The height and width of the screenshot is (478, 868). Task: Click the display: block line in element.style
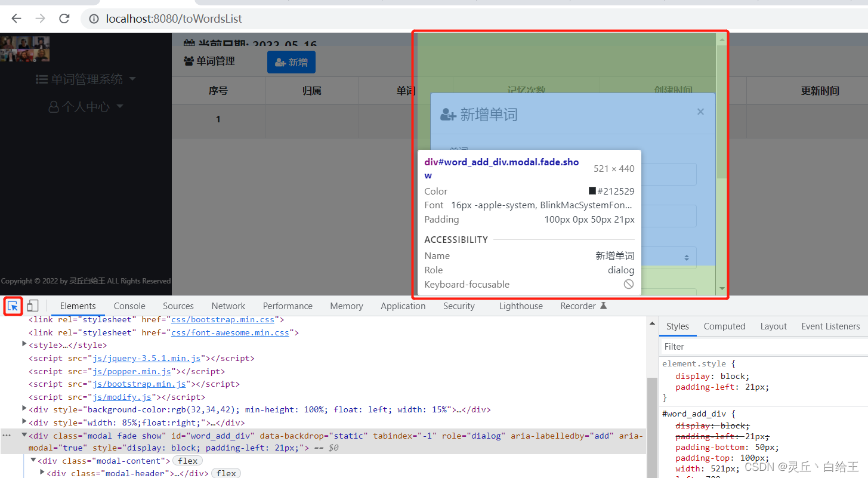pyautogui.click(x=712, y=376)
